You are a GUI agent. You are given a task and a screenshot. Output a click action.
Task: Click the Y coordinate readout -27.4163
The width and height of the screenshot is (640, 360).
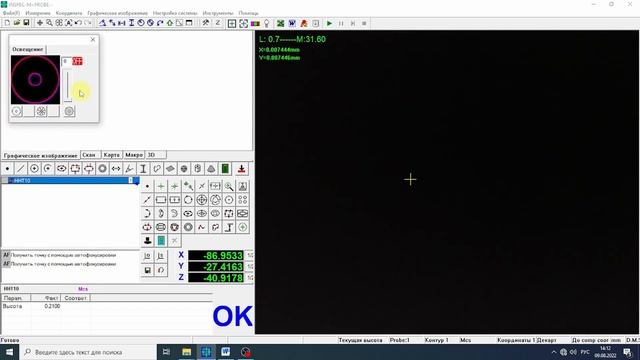[x=216, y=267]
